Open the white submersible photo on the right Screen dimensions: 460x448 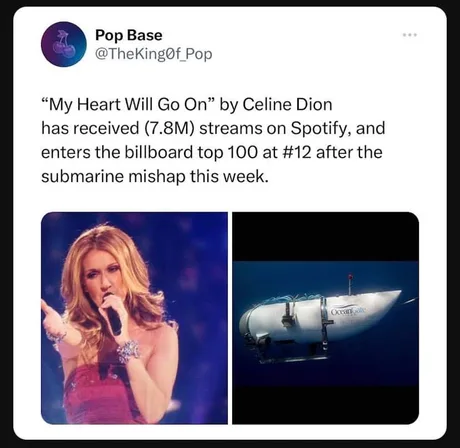[x=326, y=318]
